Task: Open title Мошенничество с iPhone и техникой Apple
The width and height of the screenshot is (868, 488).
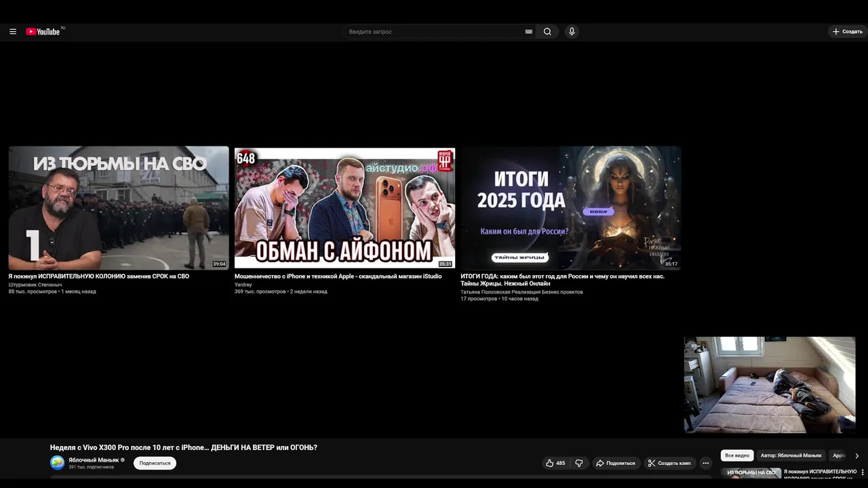Action: click(x=338, y=277)
